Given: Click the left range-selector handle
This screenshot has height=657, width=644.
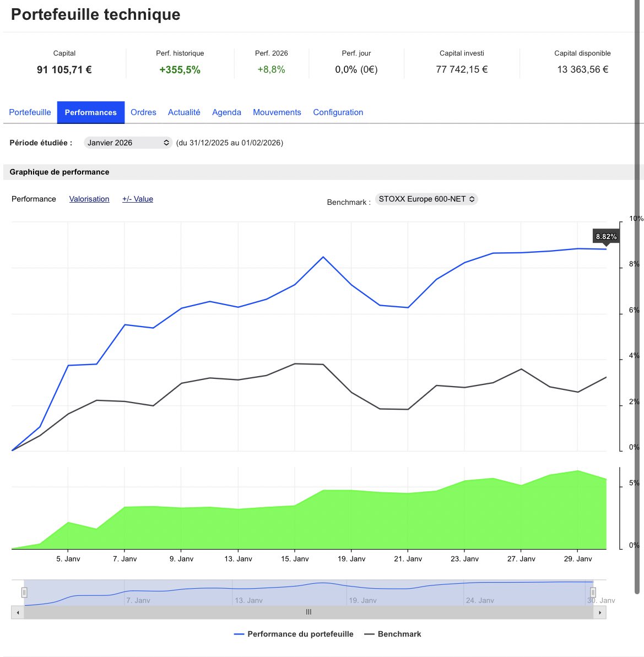Looking at the screenshot, I should 24,591.
